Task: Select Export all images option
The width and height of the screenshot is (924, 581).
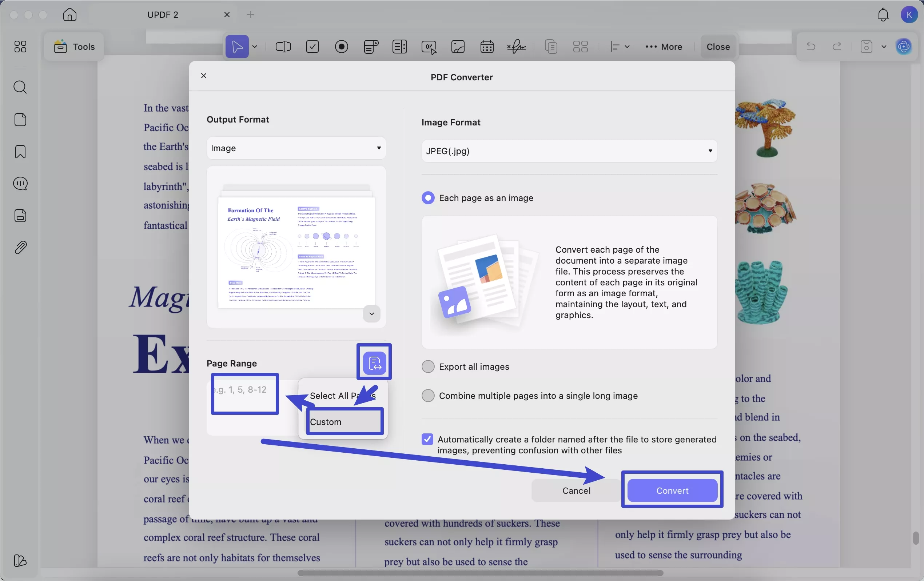Action: tap(428, 366)
